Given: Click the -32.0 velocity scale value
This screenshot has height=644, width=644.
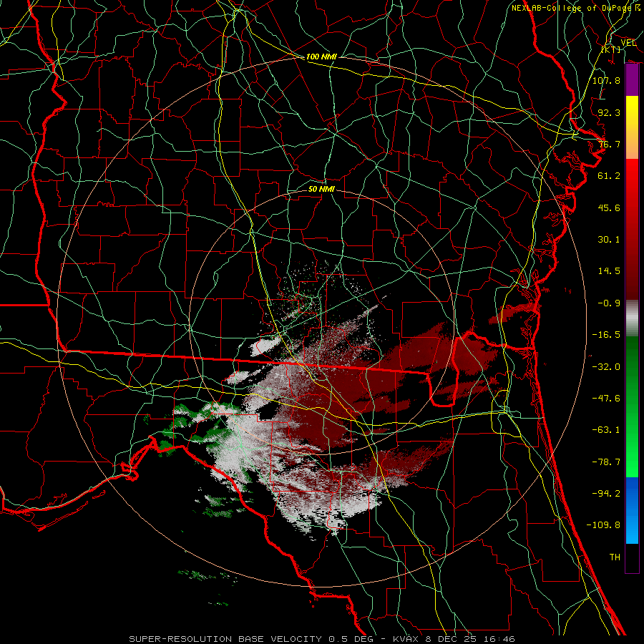Looking at the screenshot, I should pyautogui.click(x=606, y=366).
